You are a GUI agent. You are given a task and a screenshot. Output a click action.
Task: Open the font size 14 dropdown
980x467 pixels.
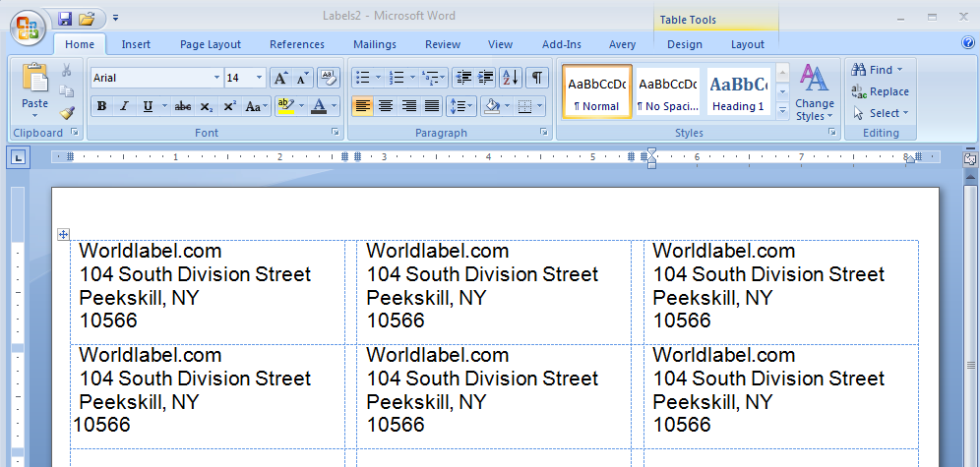pyautogui.click(x=260, y=78)
